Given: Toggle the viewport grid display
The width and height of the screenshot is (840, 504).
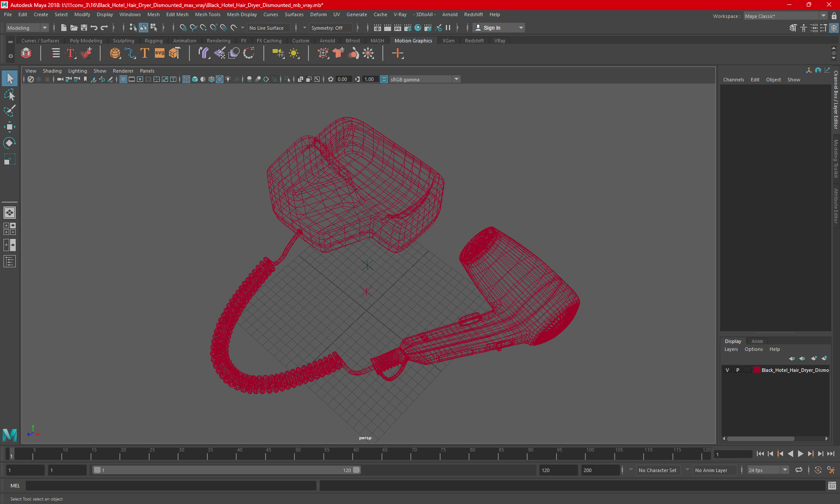Looking at the screenshot, I should pos(123,79).
